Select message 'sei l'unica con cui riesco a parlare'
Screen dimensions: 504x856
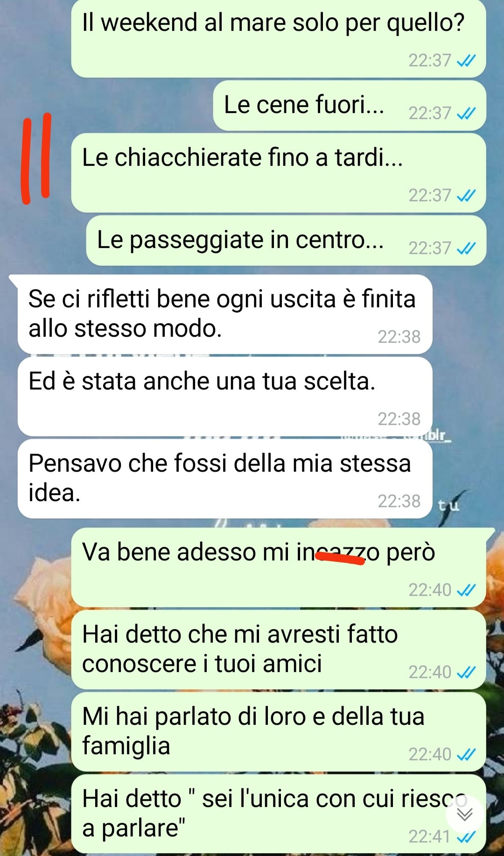(x=279, y=814)
